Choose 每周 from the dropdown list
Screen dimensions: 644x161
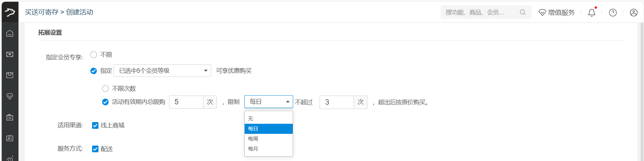pos(269,139)
